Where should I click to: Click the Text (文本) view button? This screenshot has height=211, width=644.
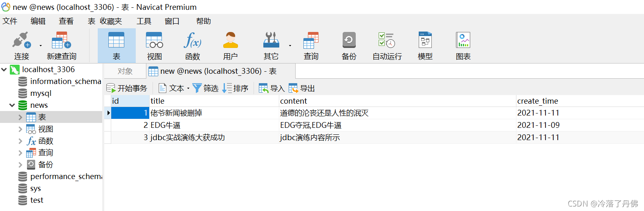tap(172, 88)
